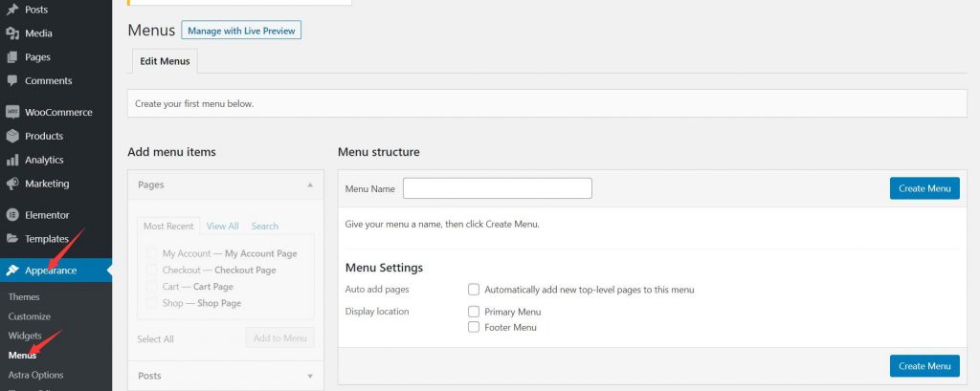Click the Elementor icon in sidebar
This screenshot has height=391, width=980.
[x=12, y=215]
